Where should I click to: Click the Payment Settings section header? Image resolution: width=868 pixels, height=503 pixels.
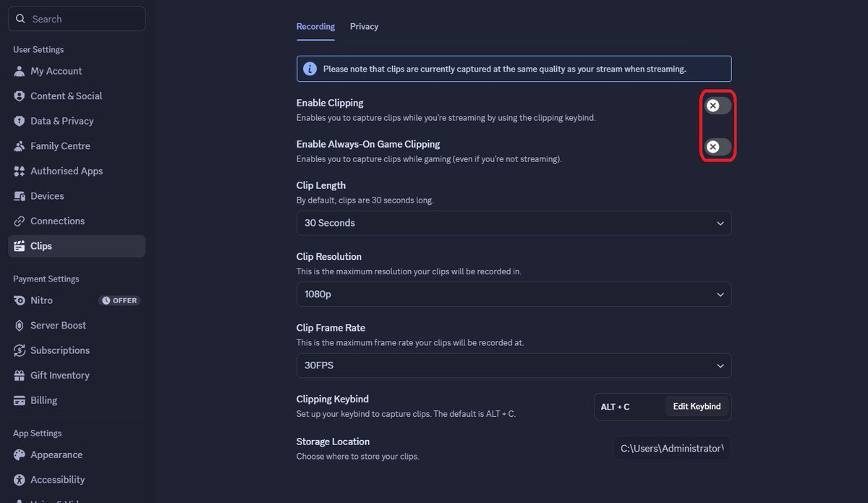(x=46, y=279)
